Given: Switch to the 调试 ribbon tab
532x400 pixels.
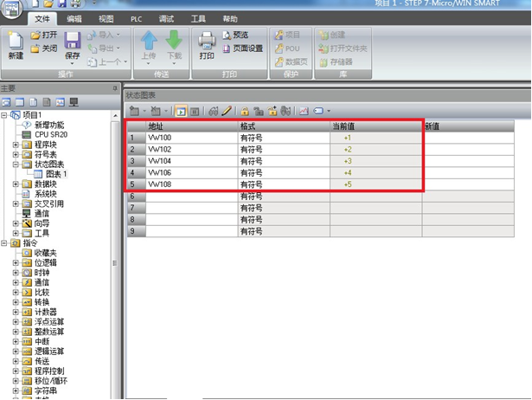Looking at the screenshot, I should tap(166, 19).
